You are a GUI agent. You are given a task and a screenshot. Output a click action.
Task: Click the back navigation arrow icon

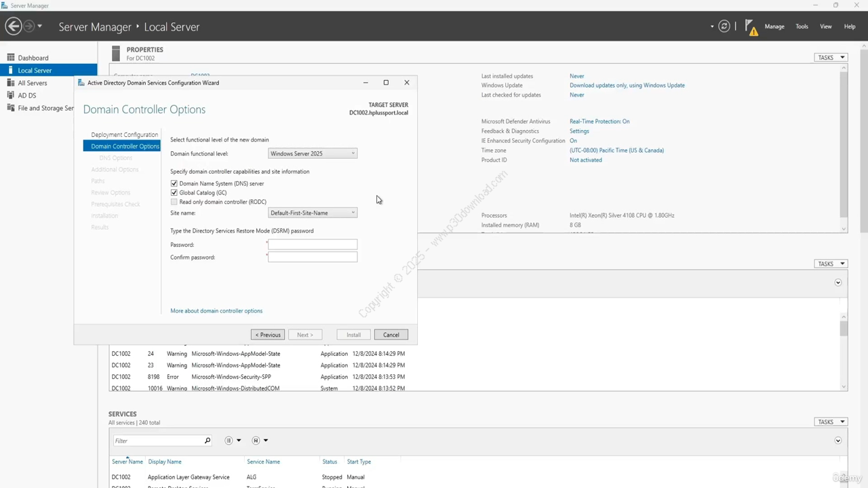click(13, 26)
